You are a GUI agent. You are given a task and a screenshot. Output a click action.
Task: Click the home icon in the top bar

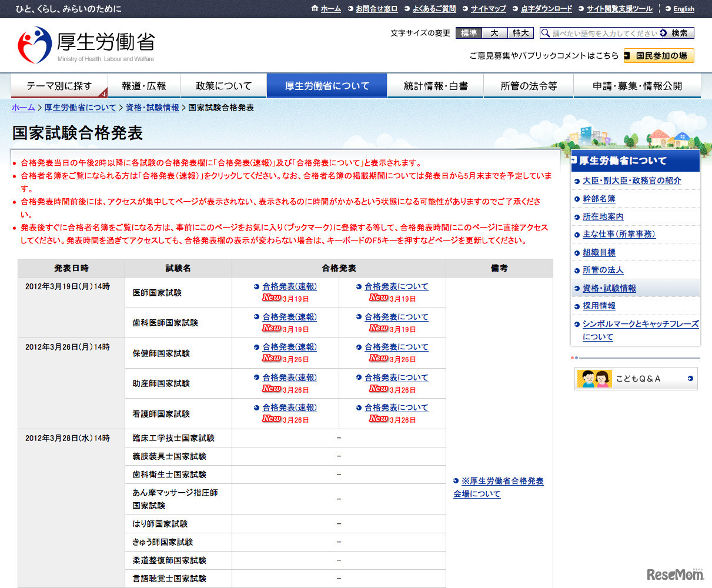point(315,9)
